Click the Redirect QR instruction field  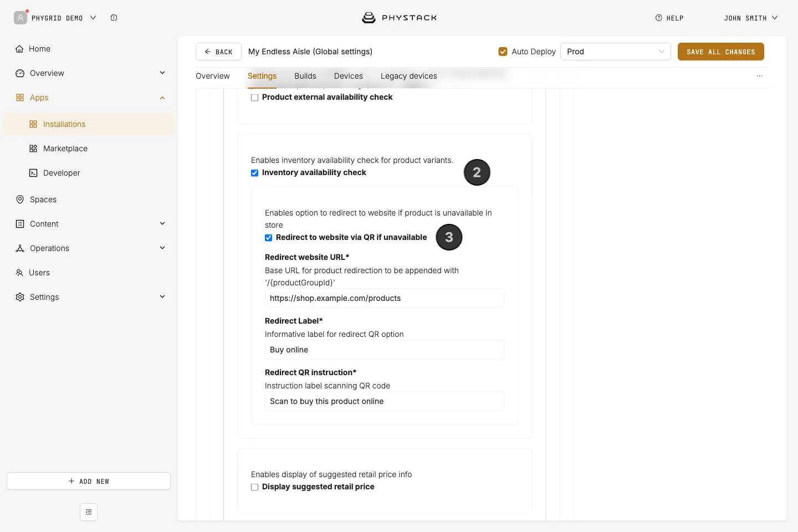tap(385, 401)
